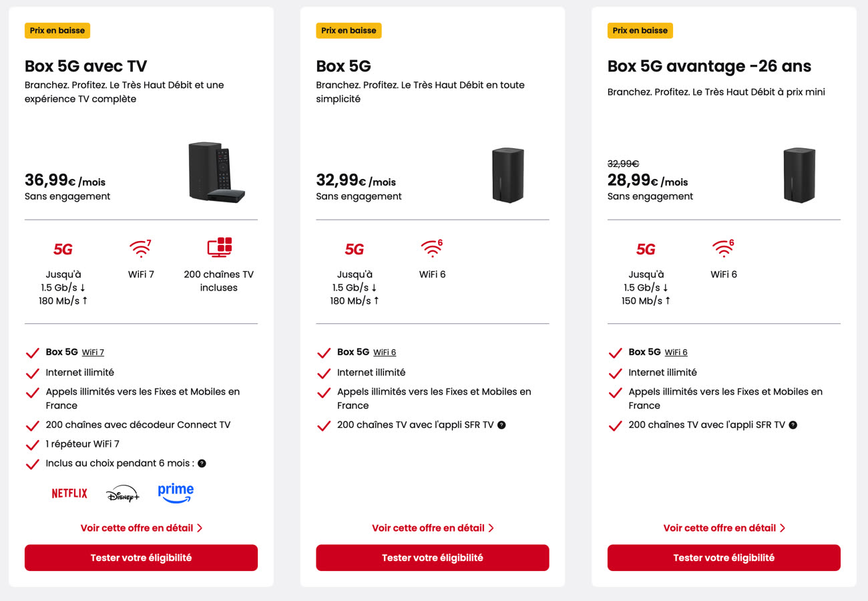Click the Disney+ logo icon
Image resolution: width=868 pixels, height=601 pixels.
pos(123,494)
